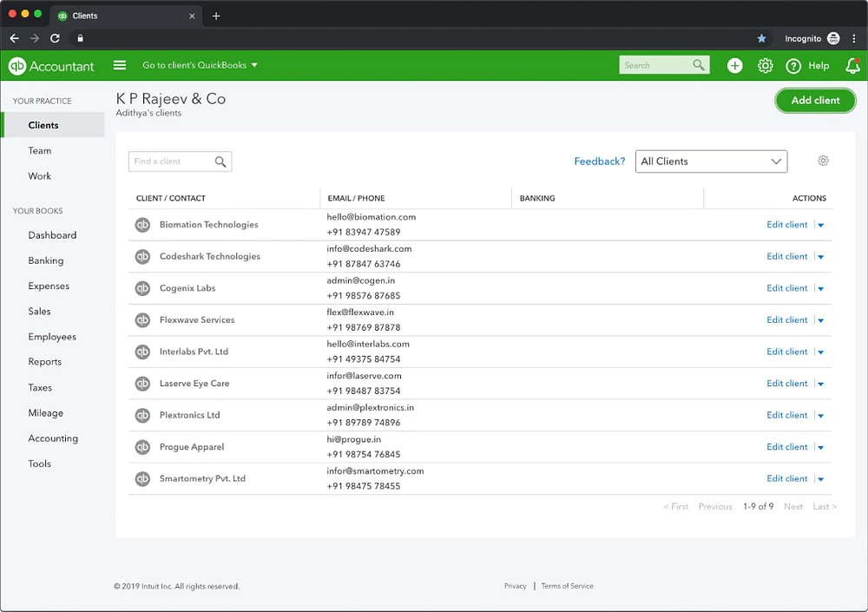
Task: Expand the All Clients filter dropdown
Action: [711, 161]
